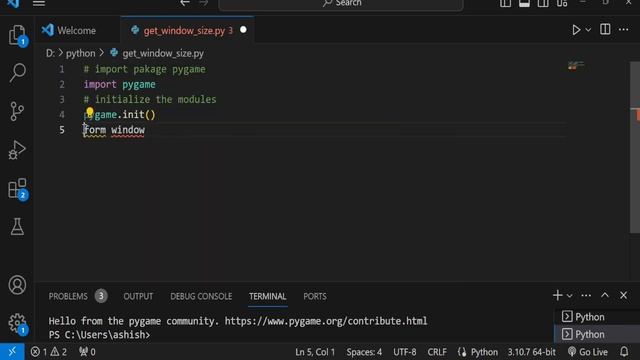The image size is (640, 360).
Task: Open editor More Actions ellipsis
Action: click(x=623, y=29)
